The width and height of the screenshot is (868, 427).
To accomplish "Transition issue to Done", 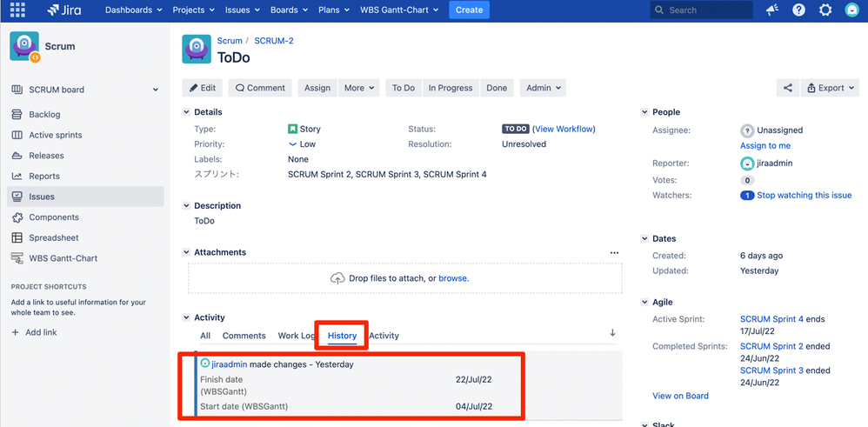I will pos(497,88).
